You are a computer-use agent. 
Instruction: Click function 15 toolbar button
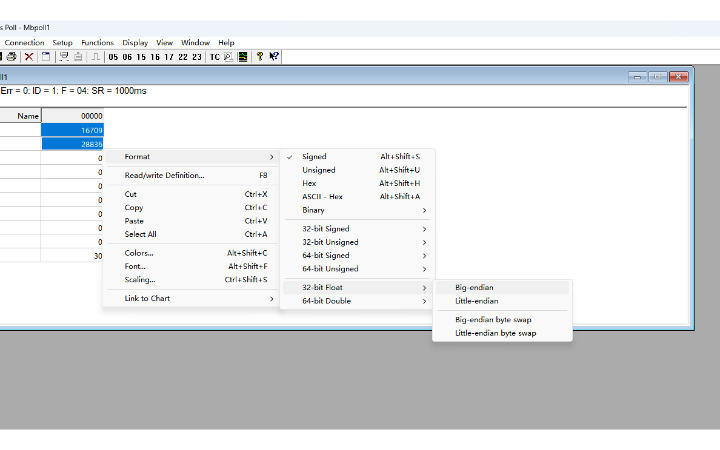(x=141, y=57)
